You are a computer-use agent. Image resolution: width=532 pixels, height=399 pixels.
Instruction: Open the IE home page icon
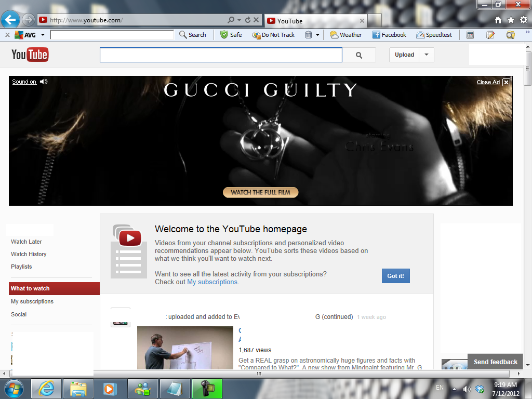(x=498, y=20)
